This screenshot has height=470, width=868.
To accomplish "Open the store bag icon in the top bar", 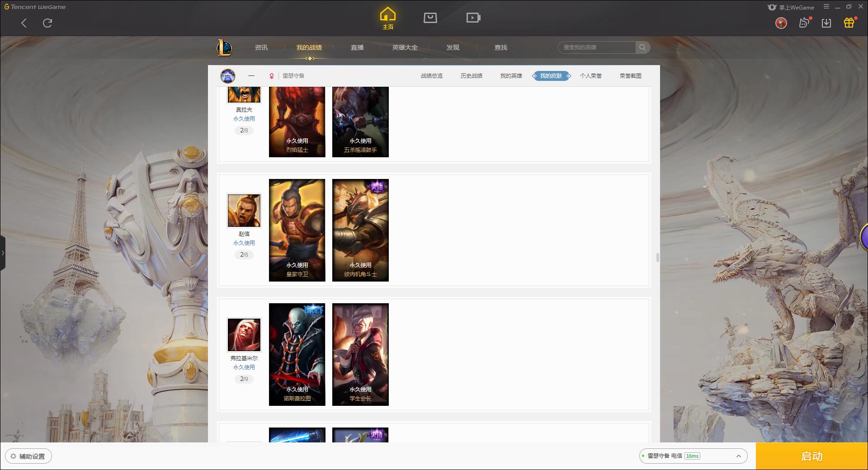I will [430, 18].
